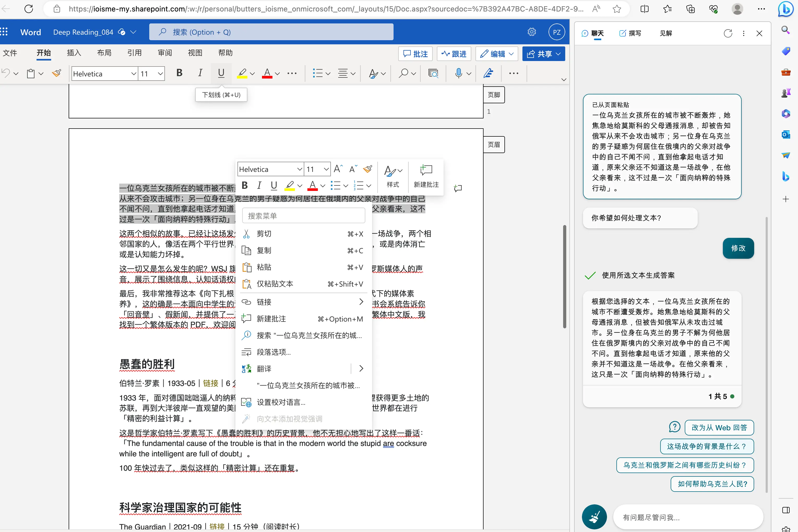Screen dimensions: 798x532
Task: Select 仅粘贴文本 in the context menu
Action: [x=303, y=284]
